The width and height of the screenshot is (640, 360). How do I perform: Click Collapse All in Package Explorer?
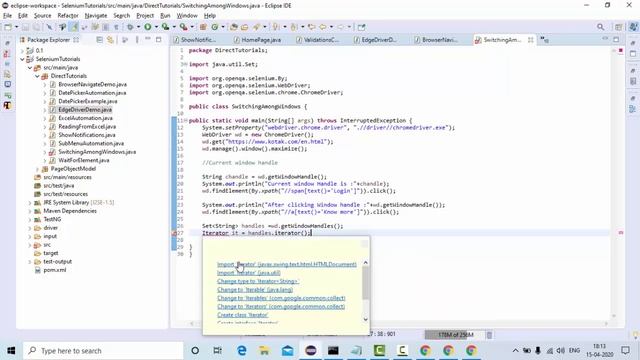tap(100, 40)
